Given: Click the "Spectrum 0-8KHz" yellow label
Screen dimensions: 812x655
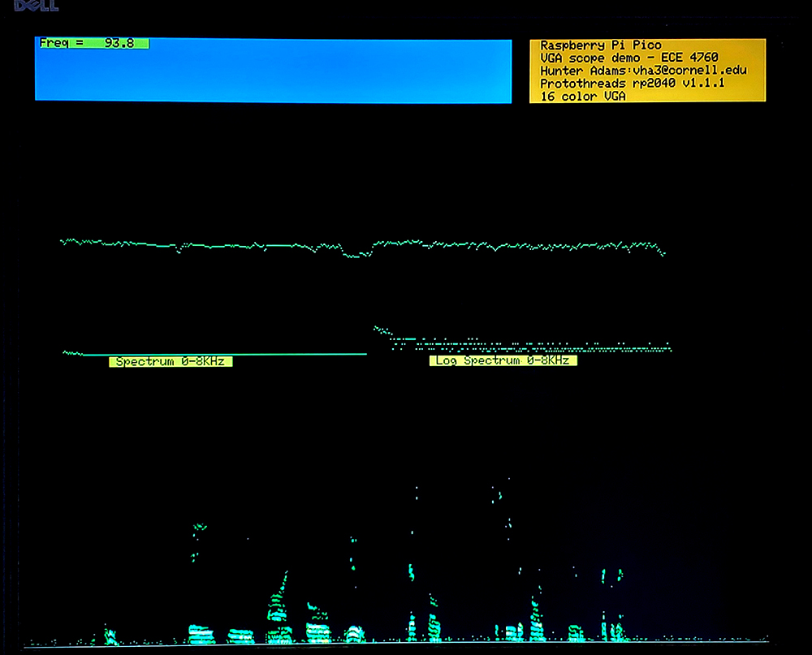Looking at the screenshot, I should click(x=171, y=361).
